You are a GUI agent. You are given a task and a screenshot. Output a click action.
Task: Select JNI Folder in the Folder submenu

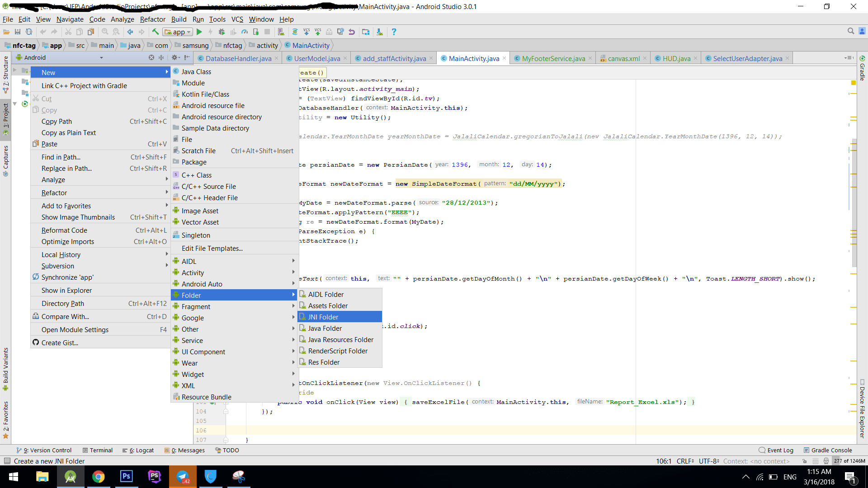point(340,317)
